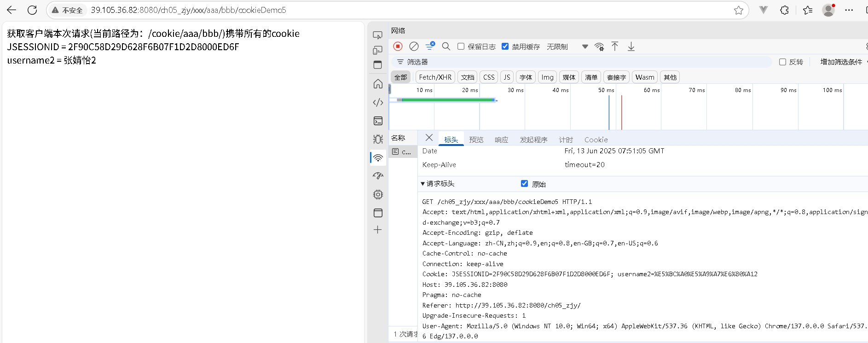Uncheck the 禁用缓存 checkbox
This screenshot has height=343, width=868.
505,47
